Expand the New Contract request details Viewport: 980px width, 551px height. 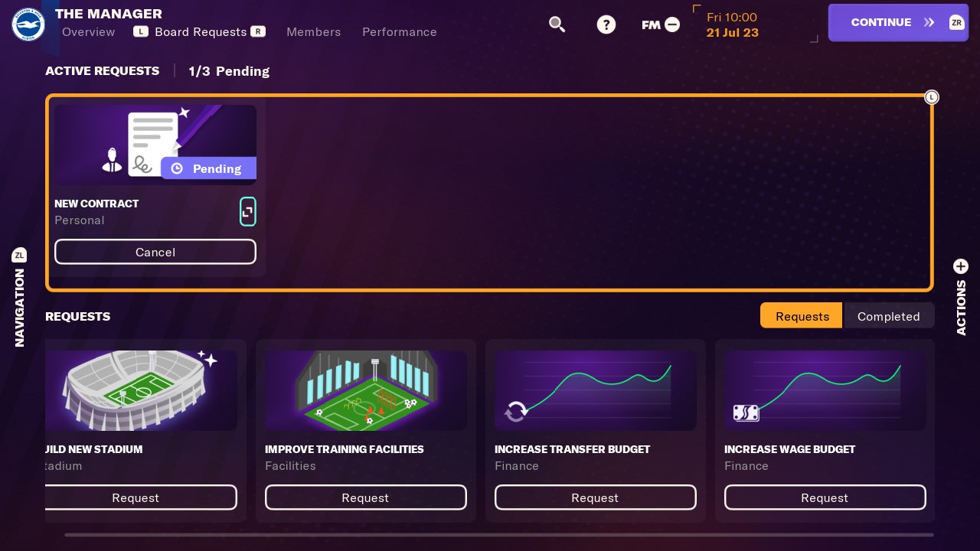tap(248, 211)
